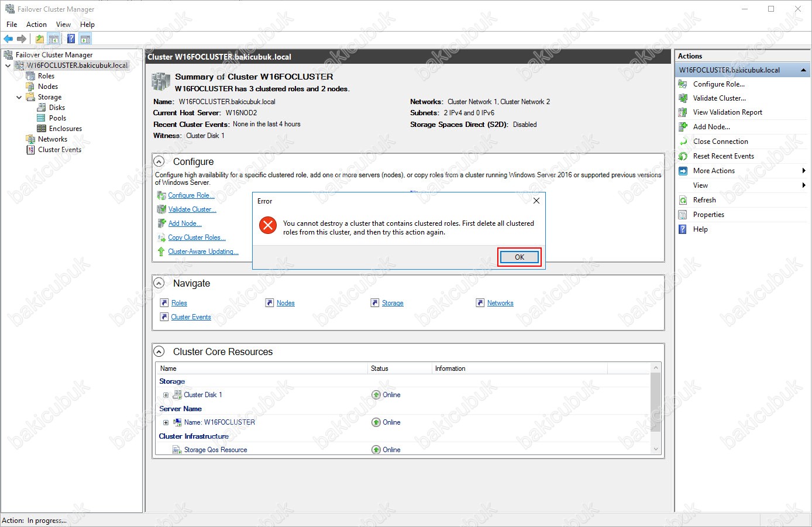Close the Error dialog with X
The height and width of the screenshot is (527, 812).
(536, 201)
